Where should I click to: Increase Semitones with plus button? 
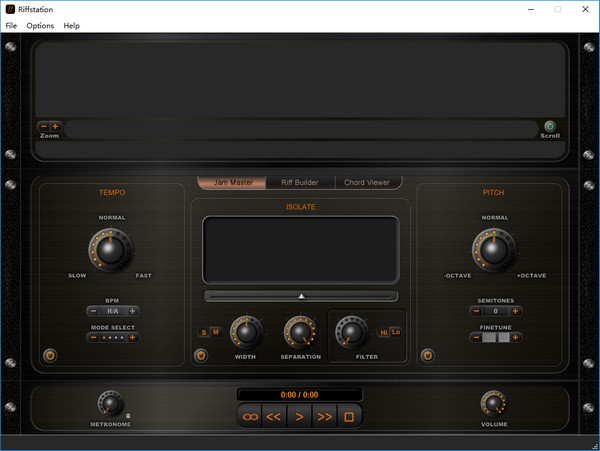coord(515,311)
